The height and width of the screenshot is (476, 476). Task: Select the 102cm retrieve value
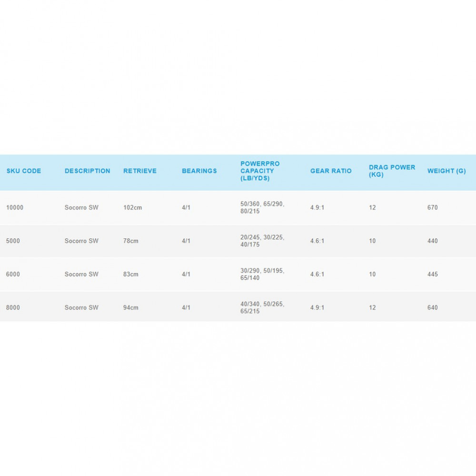point(133,208)
